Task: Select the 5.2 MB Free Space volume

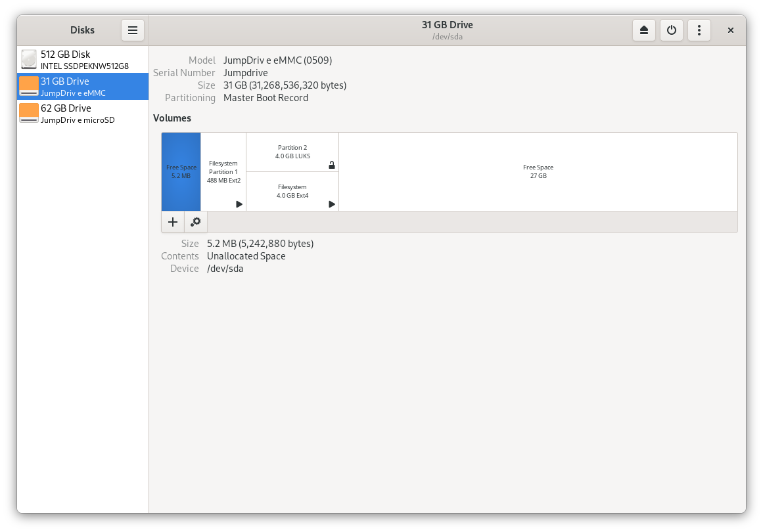Action: [181, 171]
